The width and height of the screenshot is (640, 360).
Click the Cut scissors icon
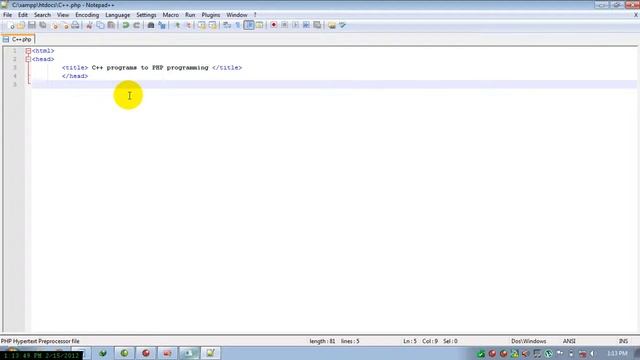point(89,25)
